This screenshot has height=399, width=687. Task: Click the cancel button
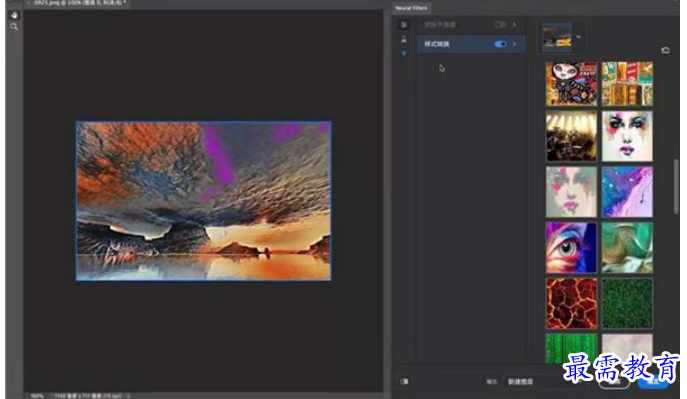[x=614, y=382]
